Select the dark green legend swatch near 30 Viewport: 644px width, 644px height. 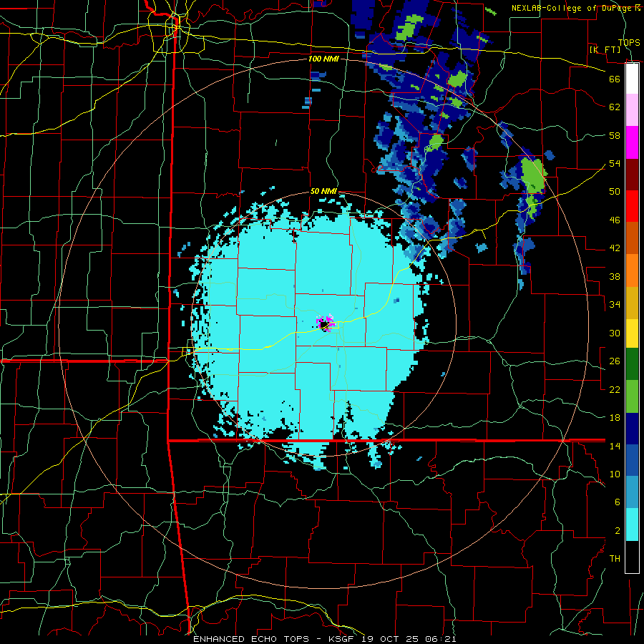pyautogui.click(x=632, y=364)
